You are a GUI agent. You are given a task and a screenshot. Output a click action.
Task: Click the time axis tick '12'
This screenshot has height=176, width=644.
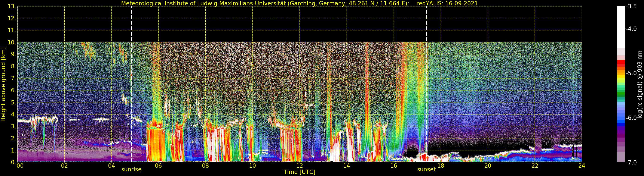[x=300, y=166]
